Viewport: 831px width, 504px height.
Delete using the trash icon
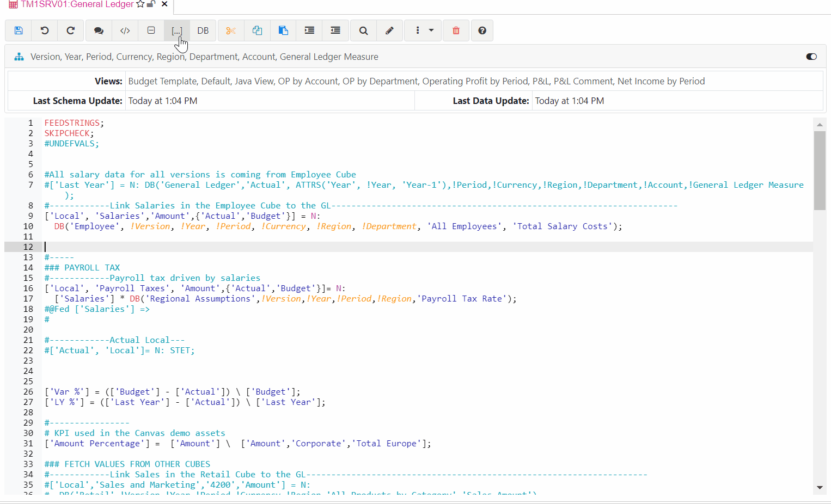pyautogui.click(x=456, y=30)
